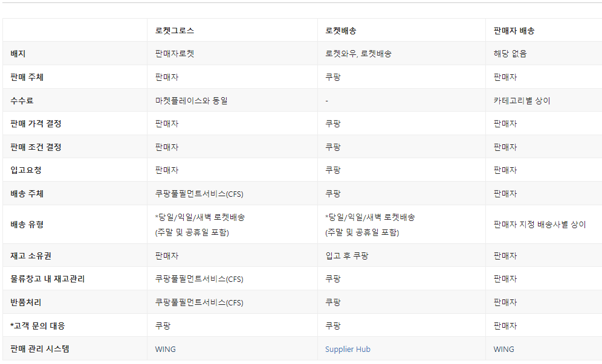Click 쿠팡풀필먼트서비스(CFS) in 배송 주체 row
The image size is (602, 364).
199,194
